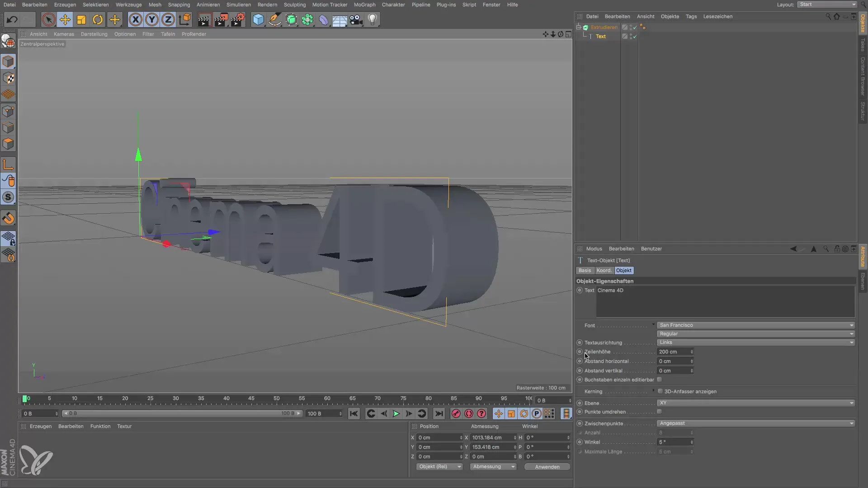The height and width of the screenshot is (488, 868).
Task: Click the X Abmessung 1013.184 cm field
Action: tap(493, 437)
